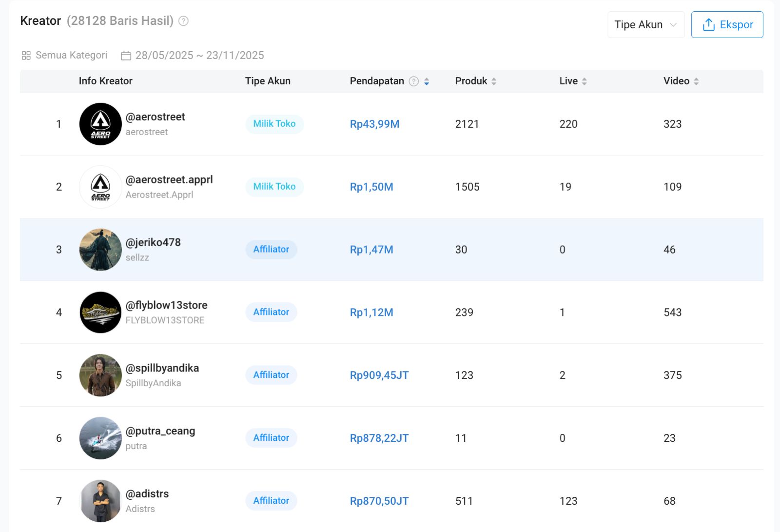Click the Semua Kategori grid icon
Image resolution: width=780 pixels, height=532 pixels.
[x=26, y=56]
